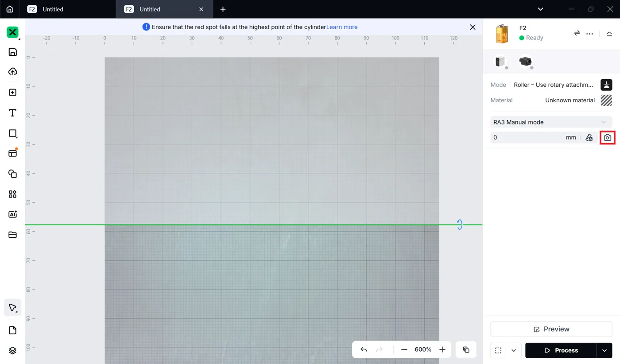Open the pages panel icon
The image size is (620, 364).
click(x=13, y=330)
